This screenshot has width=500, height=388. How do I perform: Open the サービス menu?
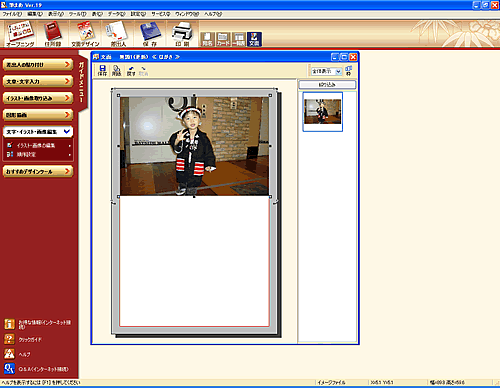click(161, 14)
